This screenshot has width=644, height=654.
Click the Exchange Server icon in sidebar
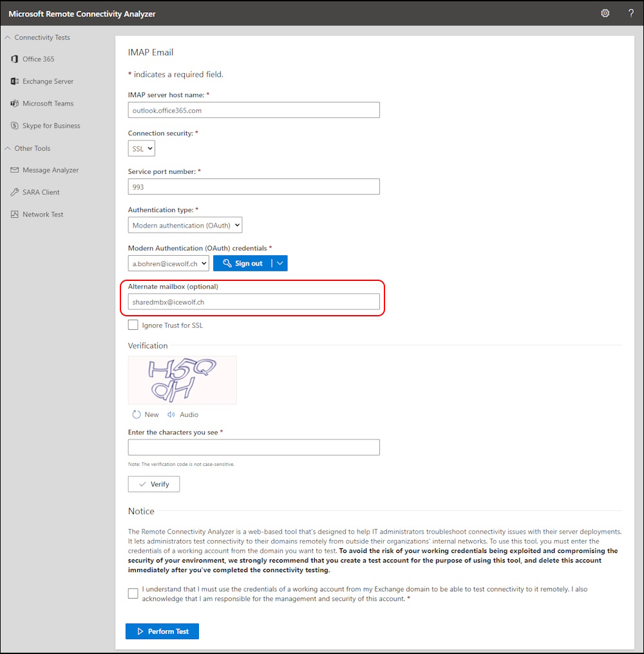[x=15, y=81]
